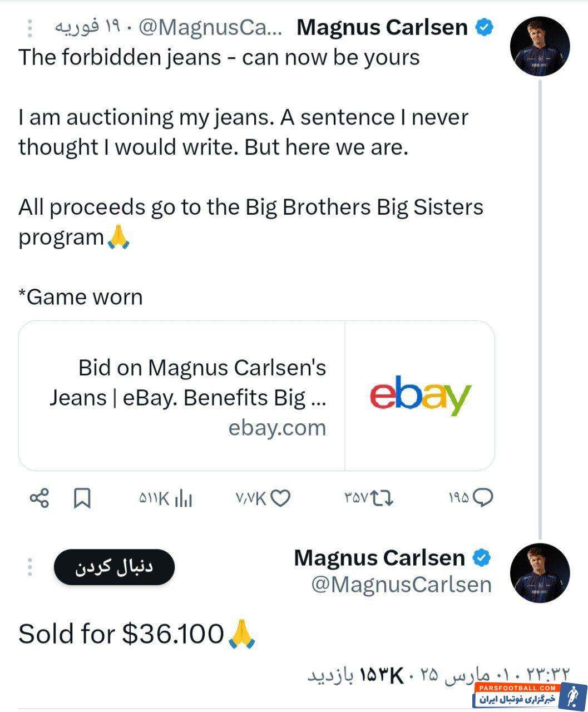Click verified badge on the Sold tweet
Viewport: 588px width, 712px height.
tap(482, 558)
